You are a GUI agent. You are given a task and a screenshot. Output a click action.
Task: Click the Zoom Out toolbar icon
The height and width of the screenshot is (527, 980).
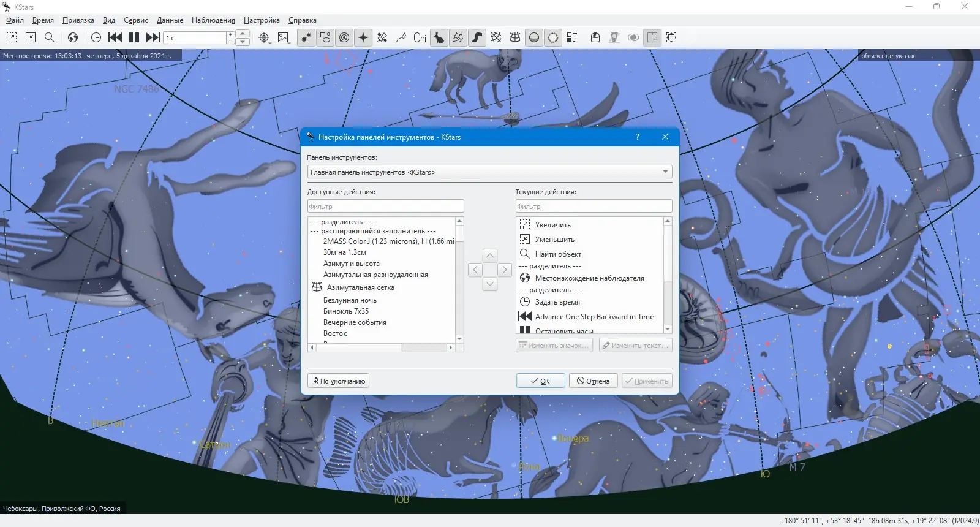[x=31, y=37]
